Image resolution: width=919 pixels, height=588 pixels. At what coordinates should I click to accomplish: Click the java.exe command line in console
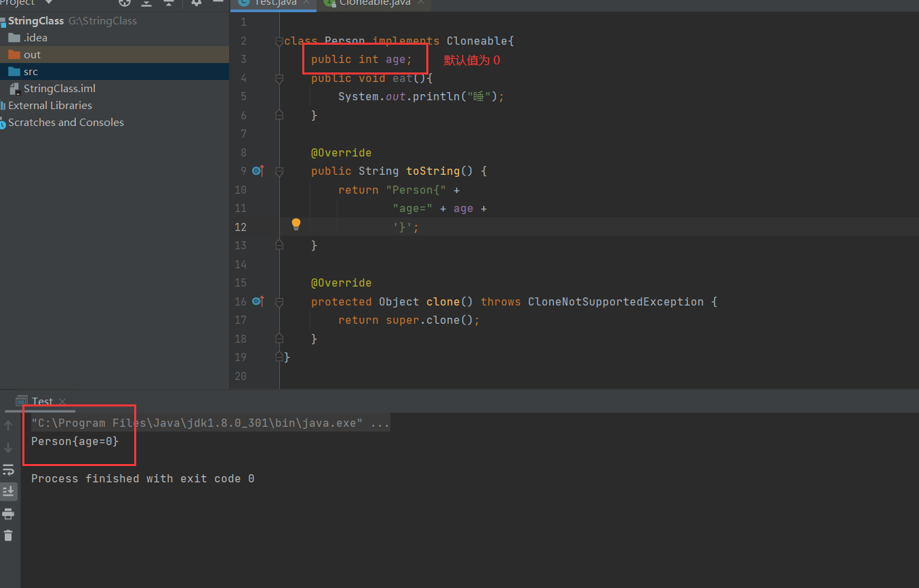tap(210, 423)
